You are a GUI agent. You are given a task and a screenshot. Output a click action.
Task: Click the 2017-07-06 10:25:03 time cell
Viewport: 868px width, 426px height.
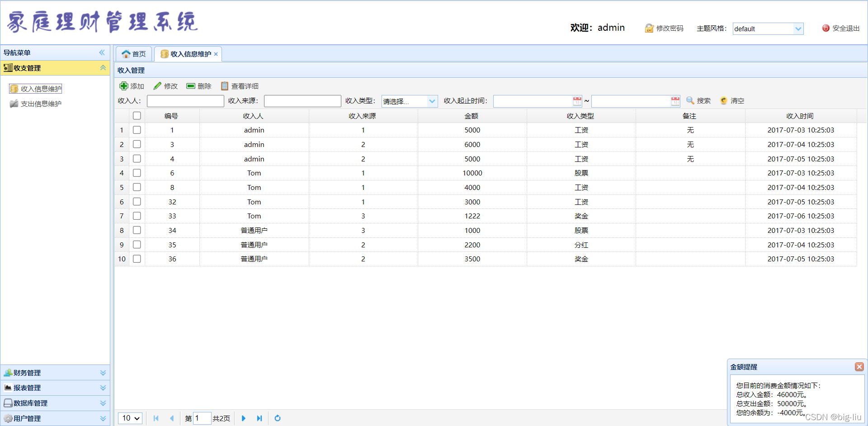click(801, 216)
